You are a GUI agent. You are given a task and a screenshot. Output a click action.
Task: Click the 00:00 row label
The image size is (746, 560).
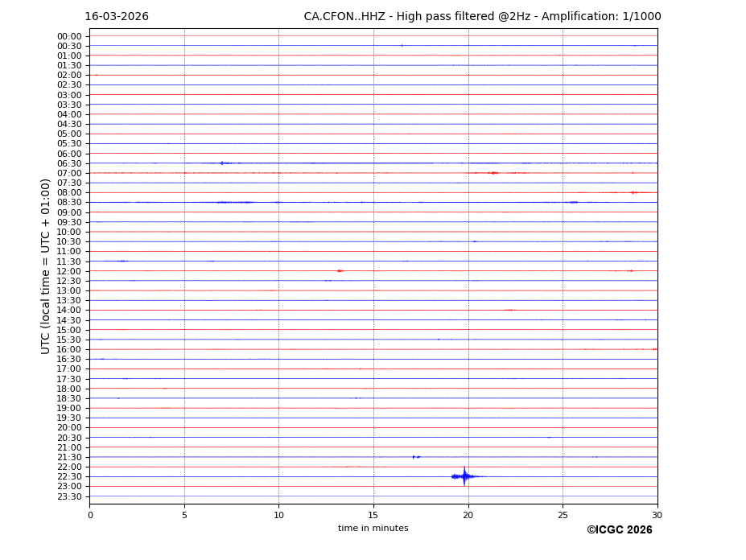pos(69,36)
